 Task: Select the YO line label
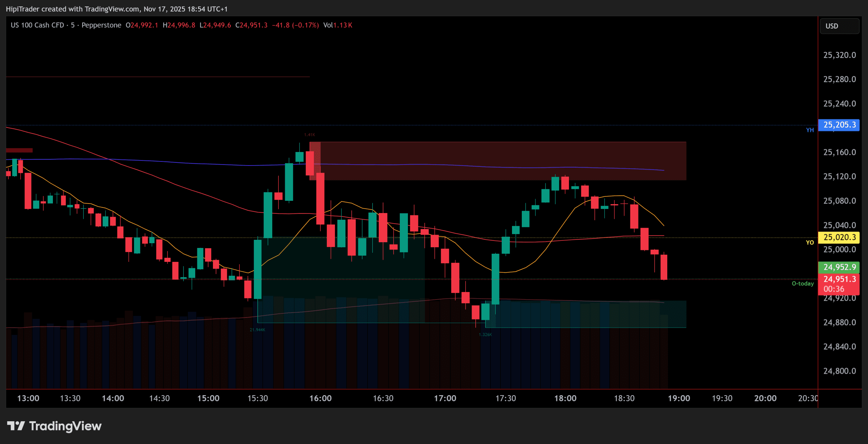click(810, 243)
